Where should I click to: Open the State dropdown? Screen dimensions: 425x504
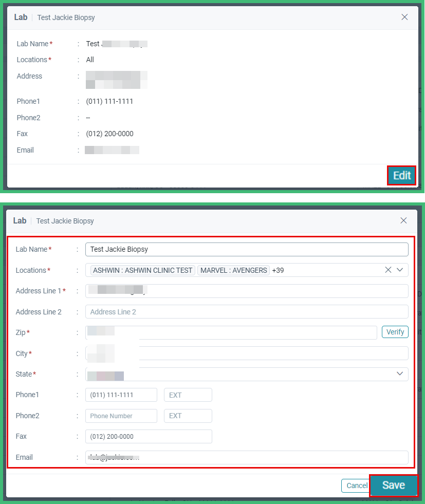(x=400, y=374)
